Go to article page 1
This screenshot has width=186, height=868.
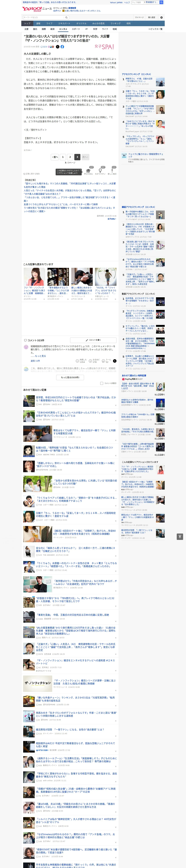[x=63, y=157]
